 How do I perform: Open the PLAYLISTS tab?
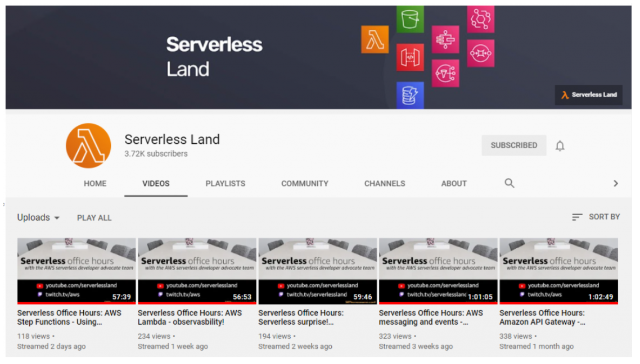(226, 184)
